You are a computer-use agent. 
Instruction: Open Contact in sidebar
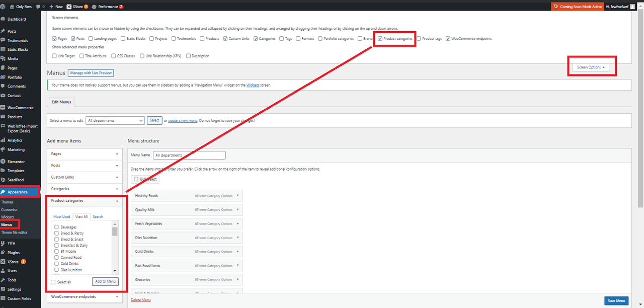point(14,95)
